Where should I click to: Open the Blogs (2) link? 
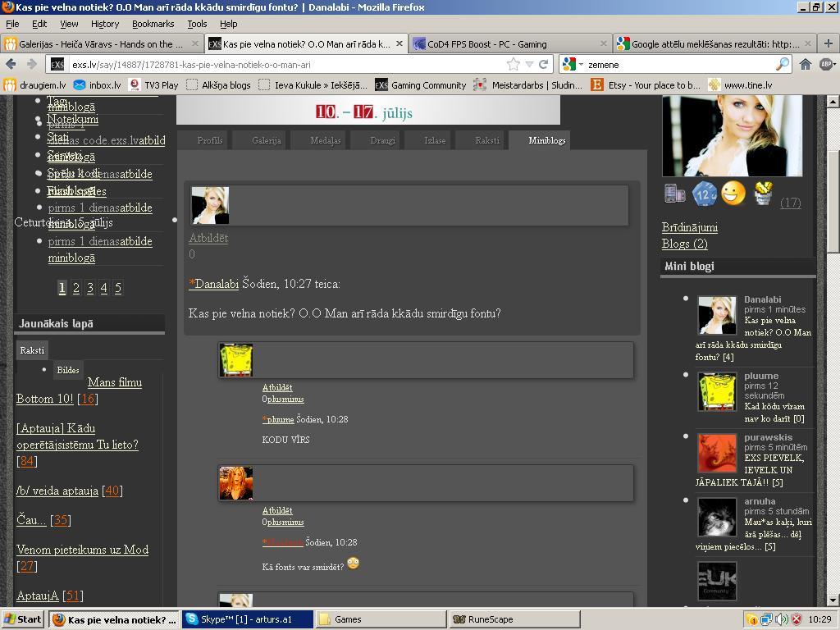[x=685, y=244]
